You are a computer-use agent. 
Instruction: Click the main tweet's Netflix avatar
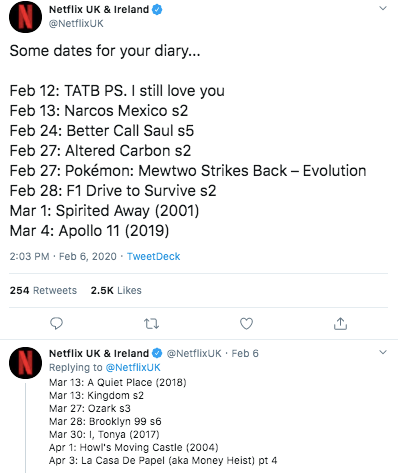[25, 16]
